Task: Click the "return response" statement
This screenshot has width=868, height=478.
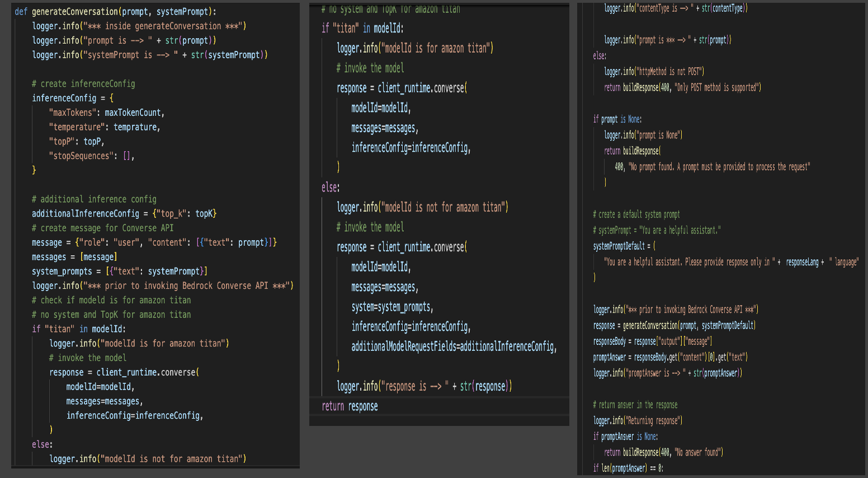Action: click(350, 406)
